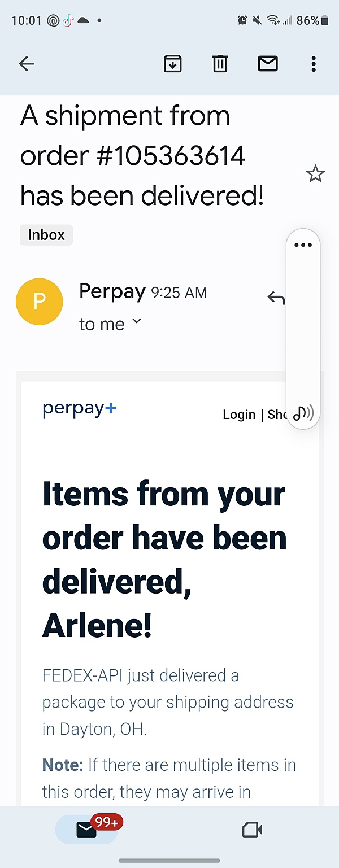This screenshot has height=868, width=339.
Task: Open the camera icon in the bottom bar
Action: tap(252, 830)
